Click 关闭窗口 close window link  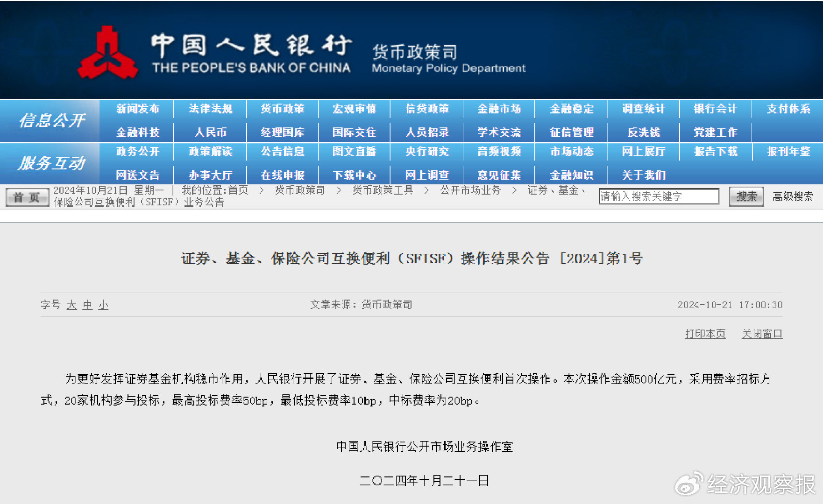[762, 334]
